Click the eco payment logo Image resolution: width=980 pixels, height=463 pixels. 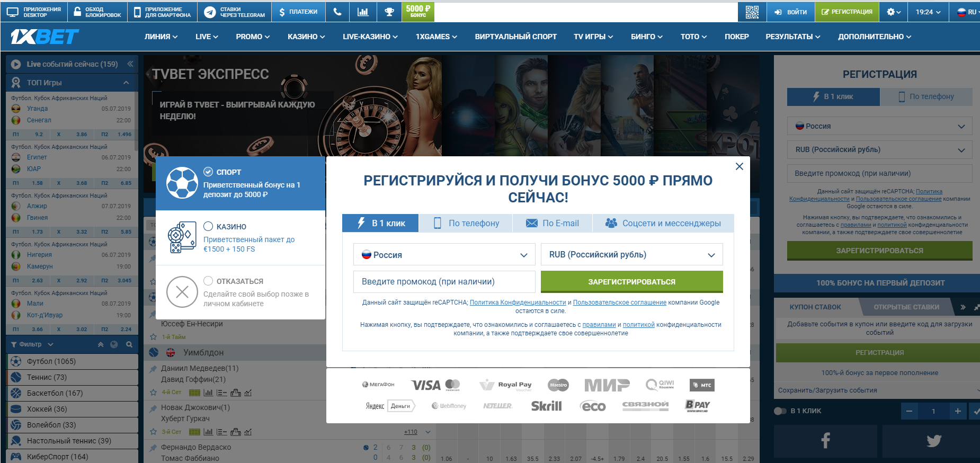593,406
